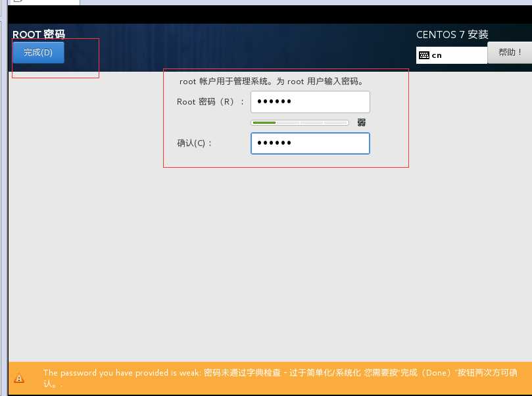Click the ROOT 密码 heading

[x=39, y=34]
